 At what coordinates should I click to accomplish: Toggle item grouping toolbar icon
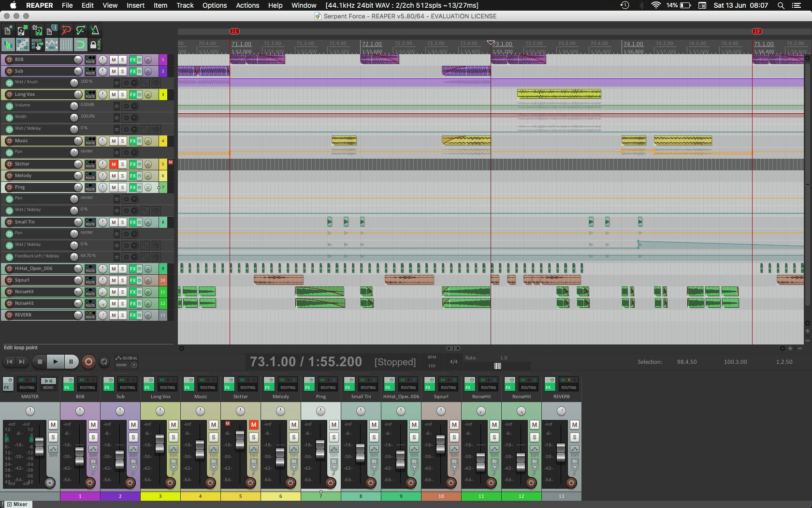[x=22, y=45]
